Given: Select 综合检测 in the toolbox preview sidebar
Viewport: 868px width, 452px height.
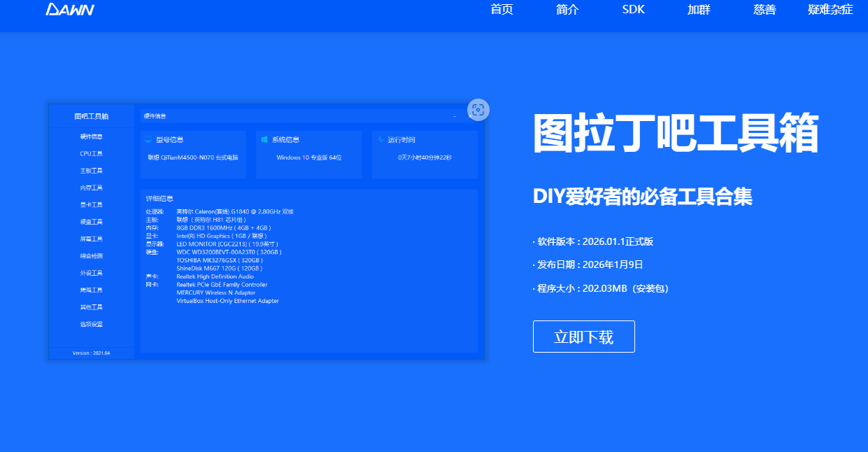Looking at the screenshot, I should point(92,256).
